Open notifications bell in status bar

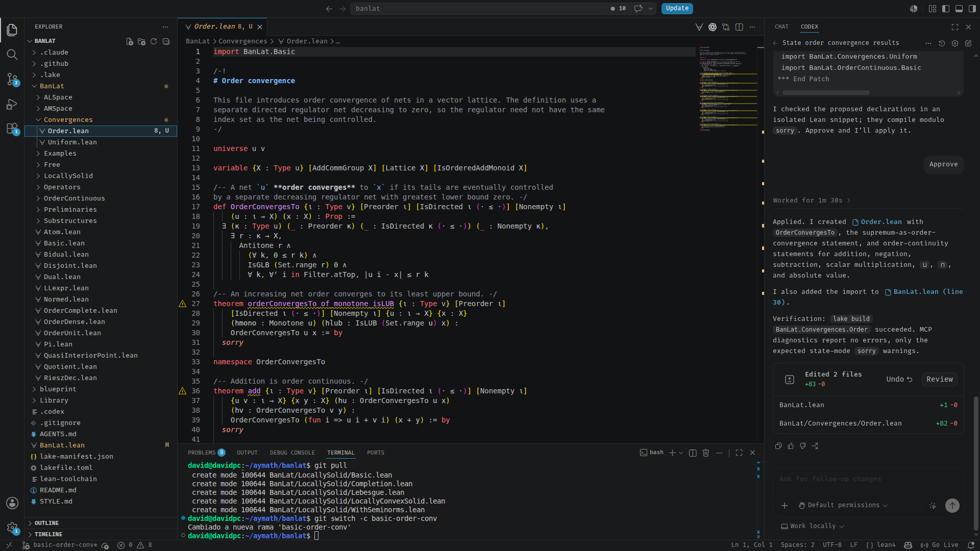point(971,545)
